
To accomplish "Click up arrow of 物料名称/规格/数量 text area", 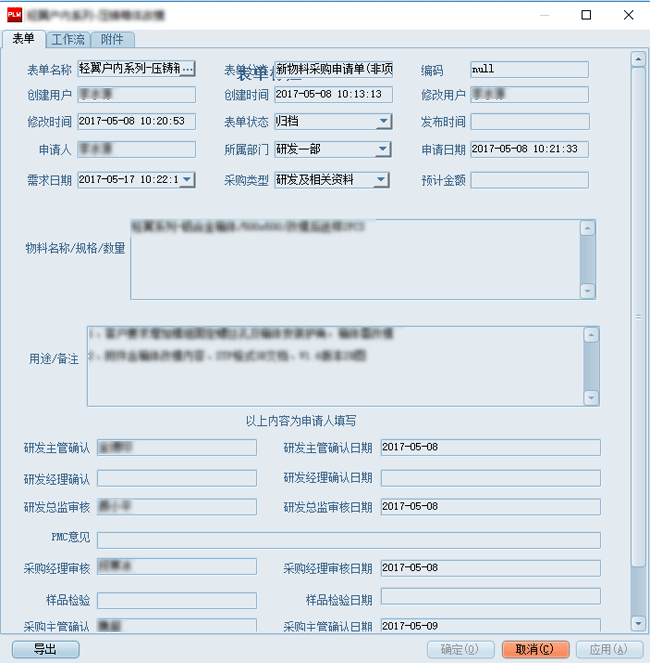I will 588,227.
